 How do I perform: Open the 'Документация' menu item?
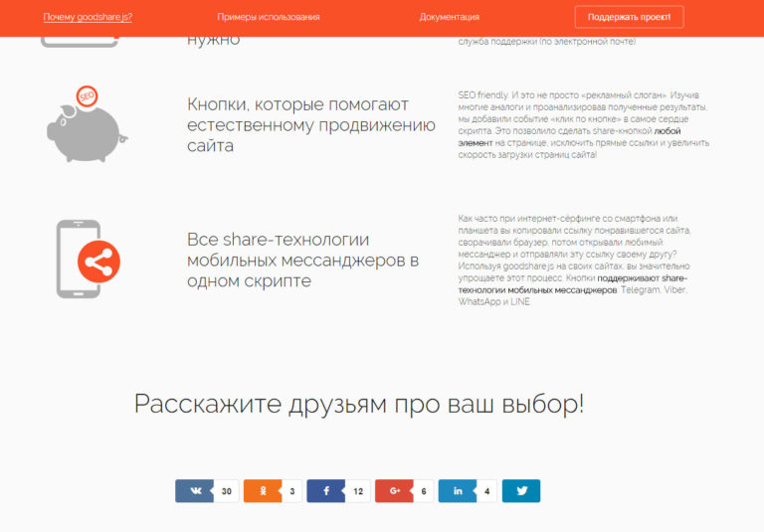449,17
